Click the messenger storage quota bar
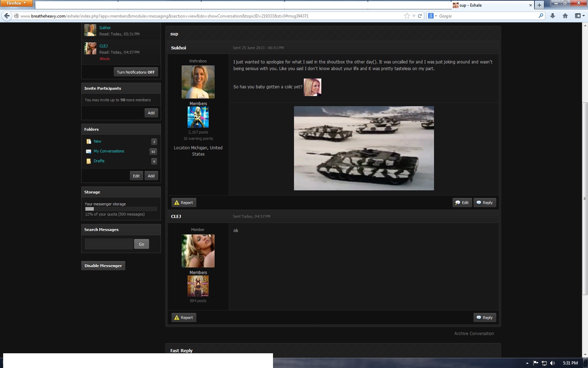Image resolution: width=588 pixels, height=368 pixels. 121,209
